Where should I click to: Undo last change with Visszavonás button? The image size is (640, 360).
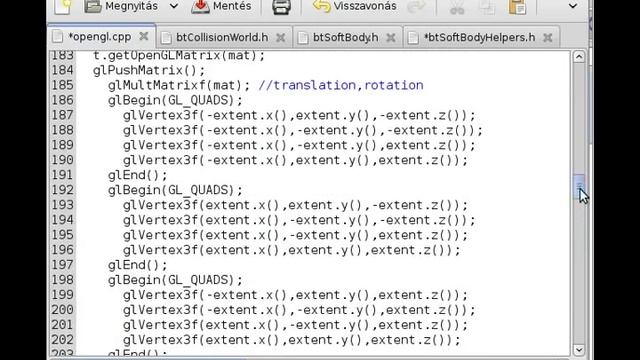click(x=355, y=7)
